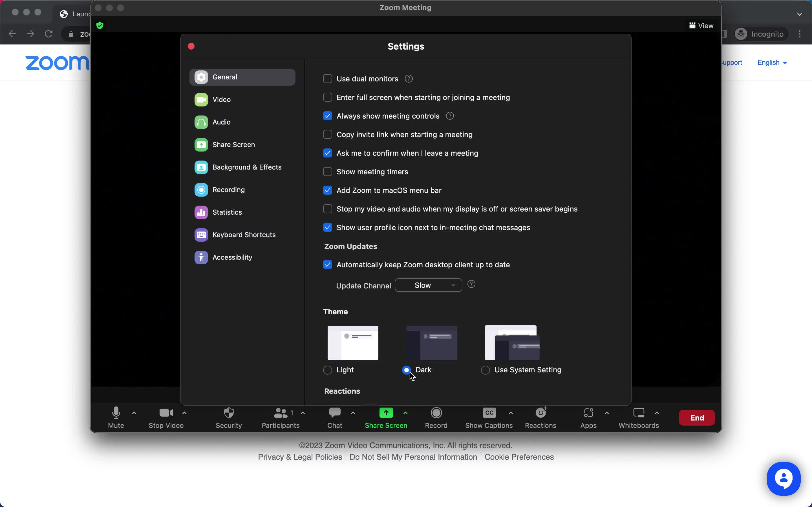
Task: Toggle Show meeting timers checkbox
Action: [327, 172]
